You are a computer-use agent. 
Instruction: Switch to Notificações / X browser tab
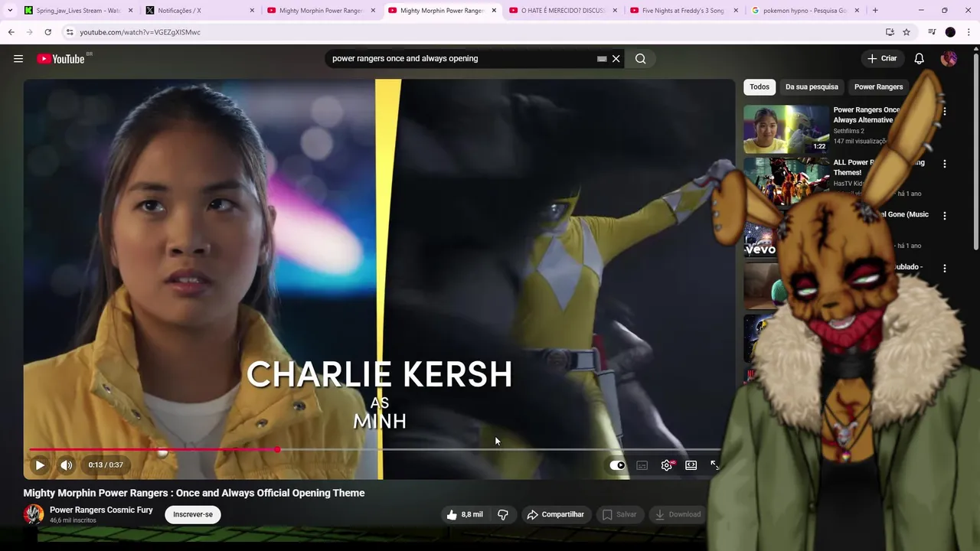pyautogui.click(x=201, y=11)
